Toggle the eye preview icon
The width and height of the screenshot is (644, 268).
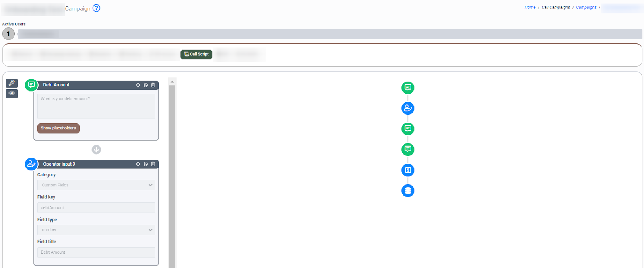12,93
